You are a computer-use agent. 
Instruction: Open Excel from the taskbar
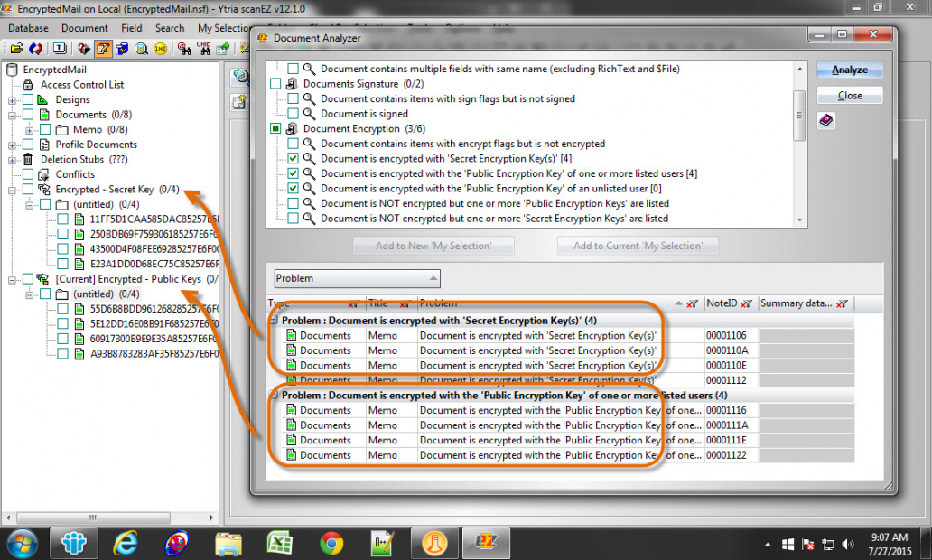tap(279, 544)
